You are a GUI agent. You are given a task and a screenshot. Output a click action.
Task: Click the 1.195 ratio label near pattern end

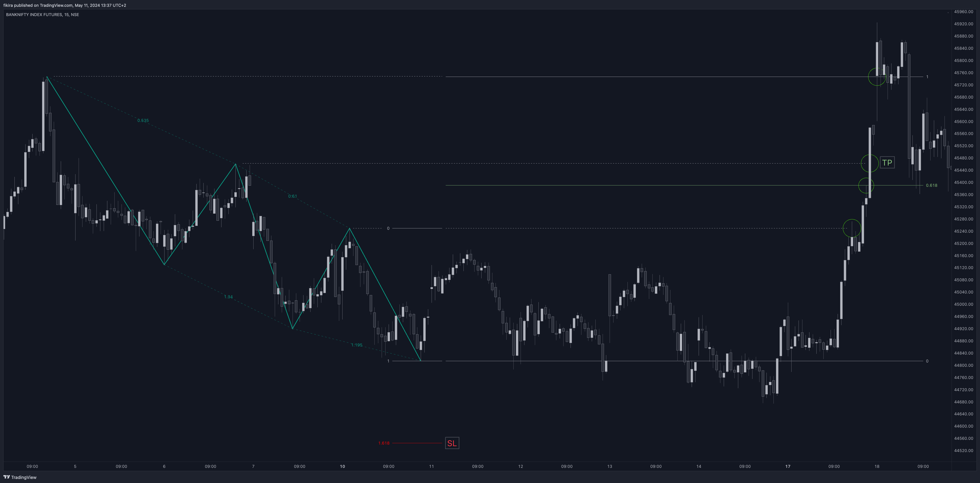(x=357, y=345)
